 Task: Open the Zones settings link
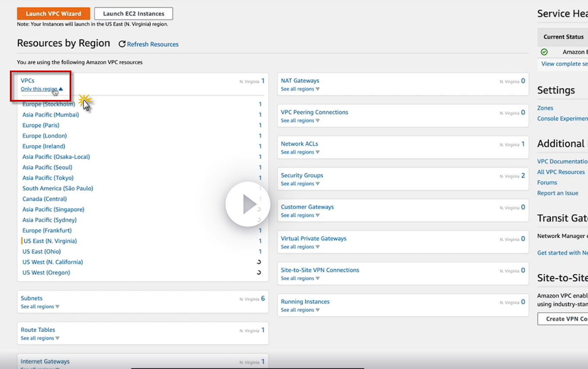545,108
